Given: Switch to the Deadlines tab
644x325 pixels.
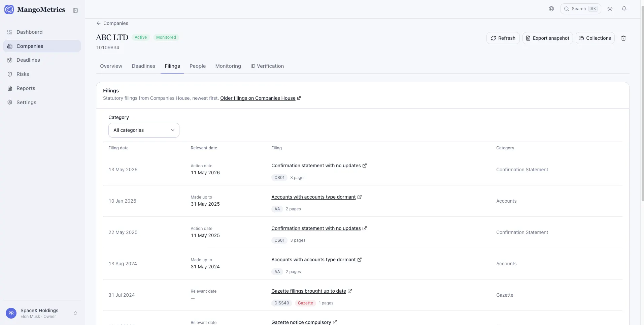Looking at the screenshot, I should tap(143, 66).
